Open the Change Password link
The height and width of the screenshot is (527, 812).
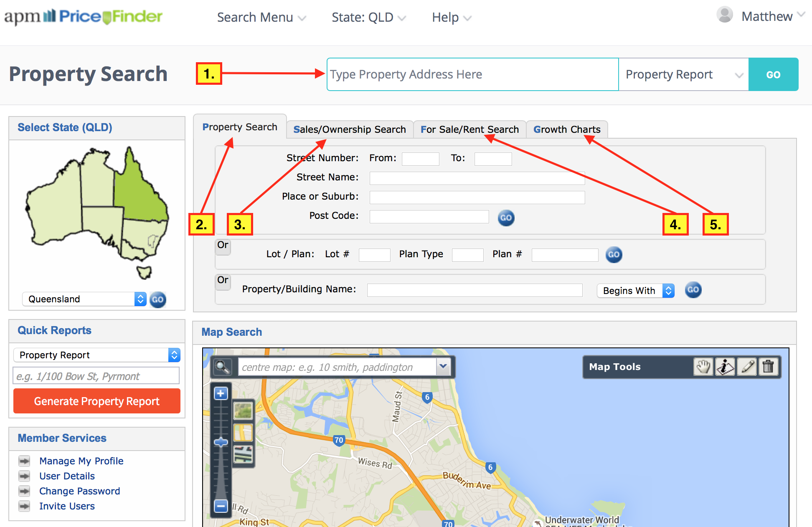(79, 491)
